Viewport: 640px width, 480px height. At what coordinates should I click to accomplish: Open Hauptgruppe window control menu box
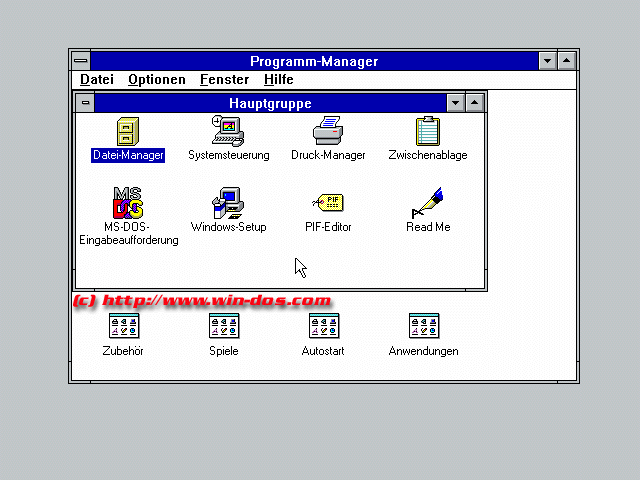click(x=86, y=103)
